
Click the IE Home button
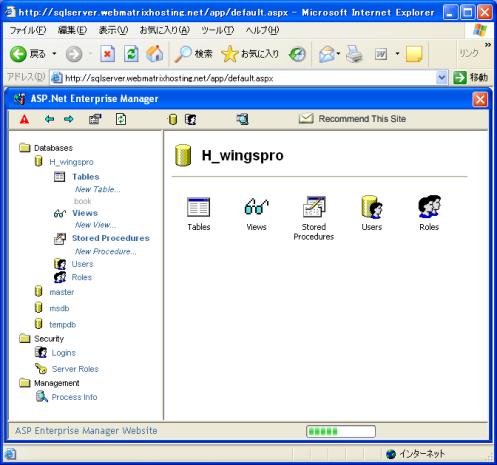pos(155,54)
